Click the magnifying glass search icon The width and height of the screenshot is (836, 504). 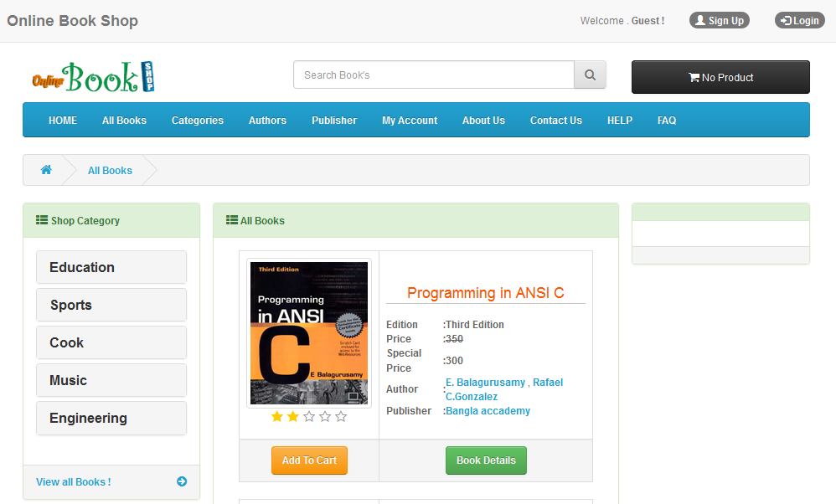(x=590, y=75)
